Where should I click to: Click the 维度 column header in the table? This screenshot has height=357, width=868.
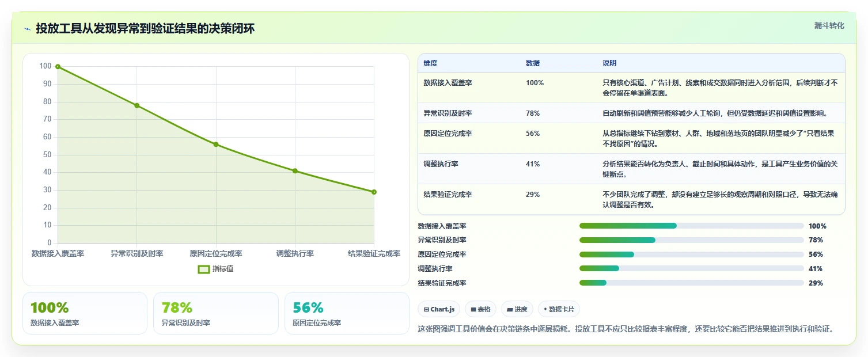(x=430, y=63)
